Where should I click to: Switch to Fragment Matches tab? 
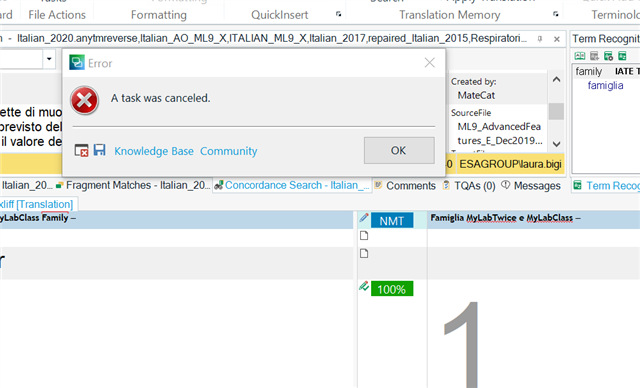click(x=133, y=185)
